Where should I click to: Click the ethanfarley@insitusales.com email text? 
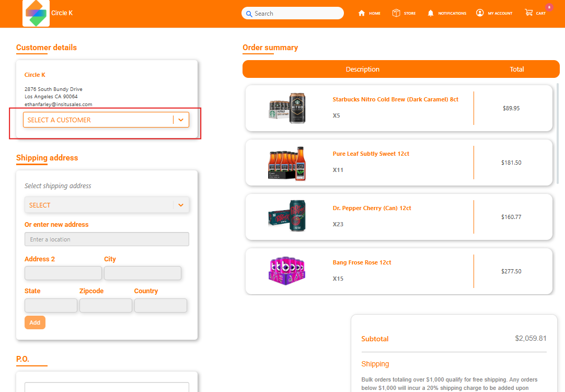(59, 105)
